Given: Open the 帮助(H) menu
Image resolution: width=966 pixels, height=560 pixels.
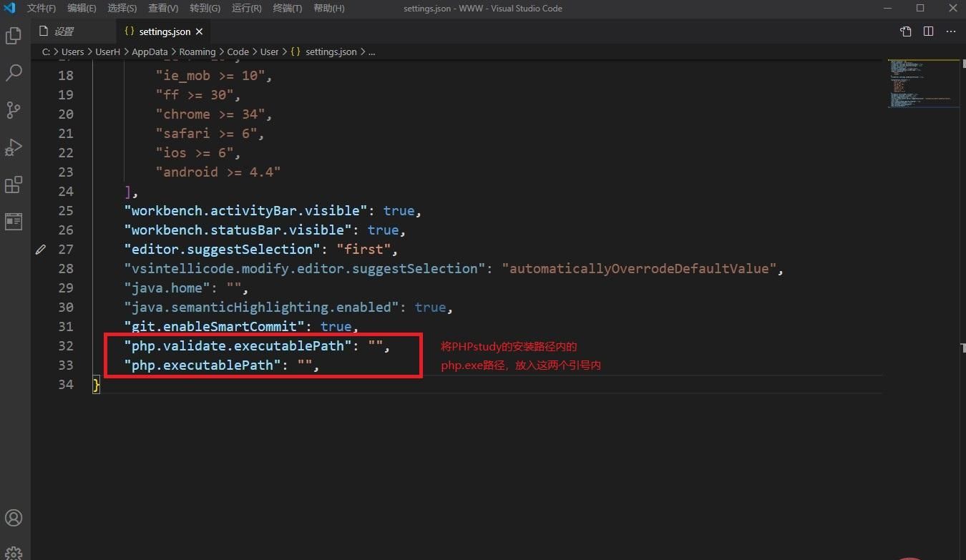Looking at the screenshot, I should coord(329,8).
